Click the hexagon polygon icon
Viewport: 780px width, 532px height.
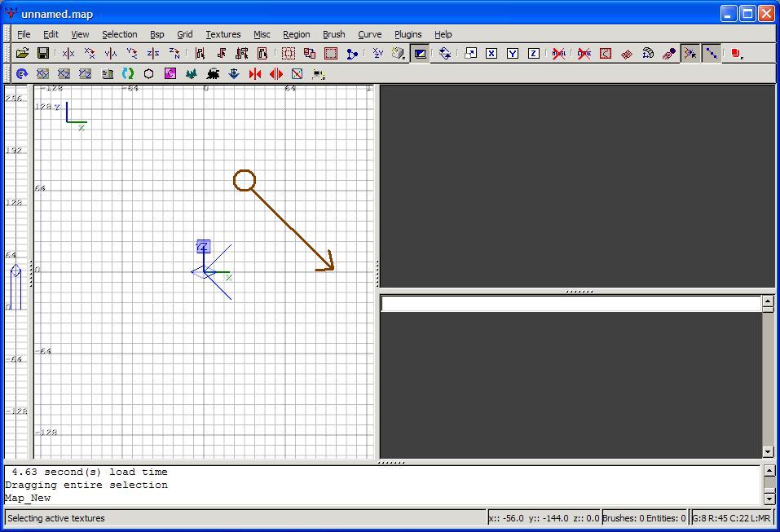(148, 73)
